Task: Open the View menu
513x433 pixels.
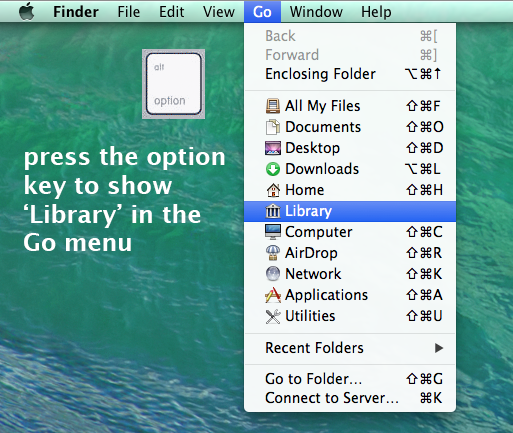Action: (219, 12)
